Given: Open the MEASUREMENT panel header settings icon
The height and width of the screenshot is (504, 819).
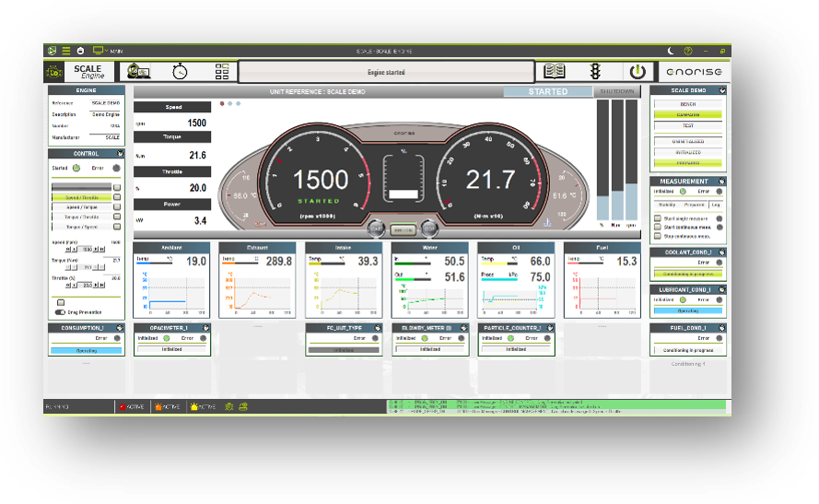Looking at the screenshot, I should point(722,182).
